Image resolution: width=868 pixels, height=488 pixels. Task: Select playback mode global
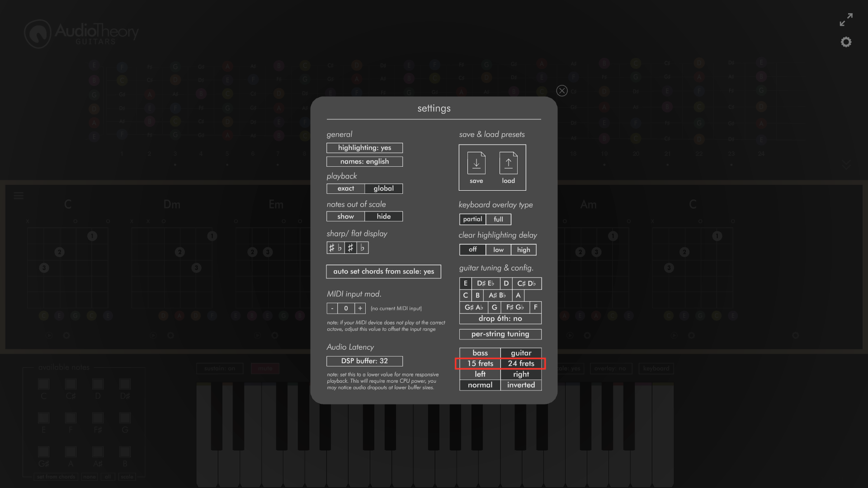(x=383, y=188)
